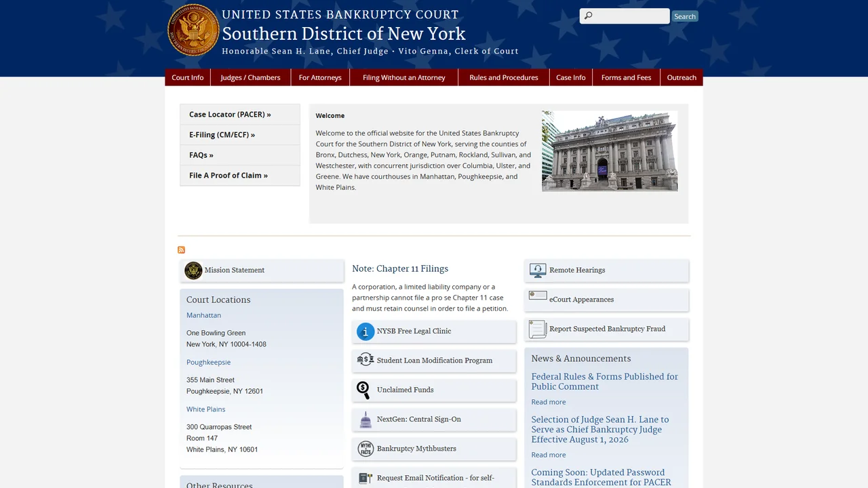Open the Poughkeepsie court location link

tap(208, 363)
